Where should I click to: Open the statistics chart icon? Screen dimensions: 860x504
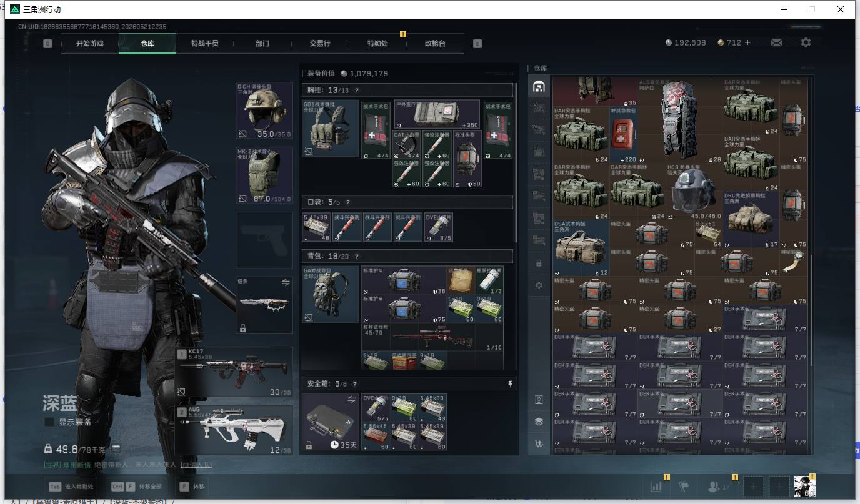coord(656,487)
